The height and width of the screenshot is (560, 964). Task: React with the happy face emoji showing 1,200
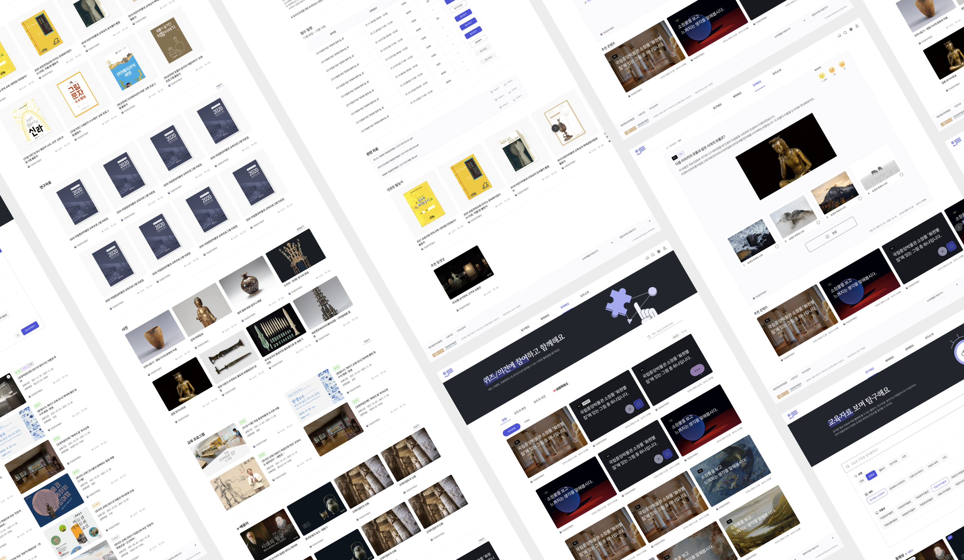(821, 76)
